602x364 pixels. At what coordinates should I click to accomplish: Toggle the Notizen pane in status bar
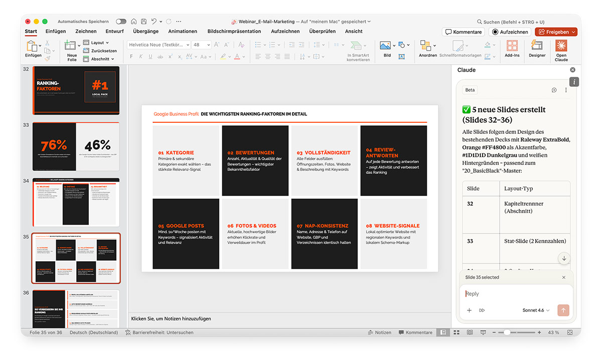pos(379,332)
